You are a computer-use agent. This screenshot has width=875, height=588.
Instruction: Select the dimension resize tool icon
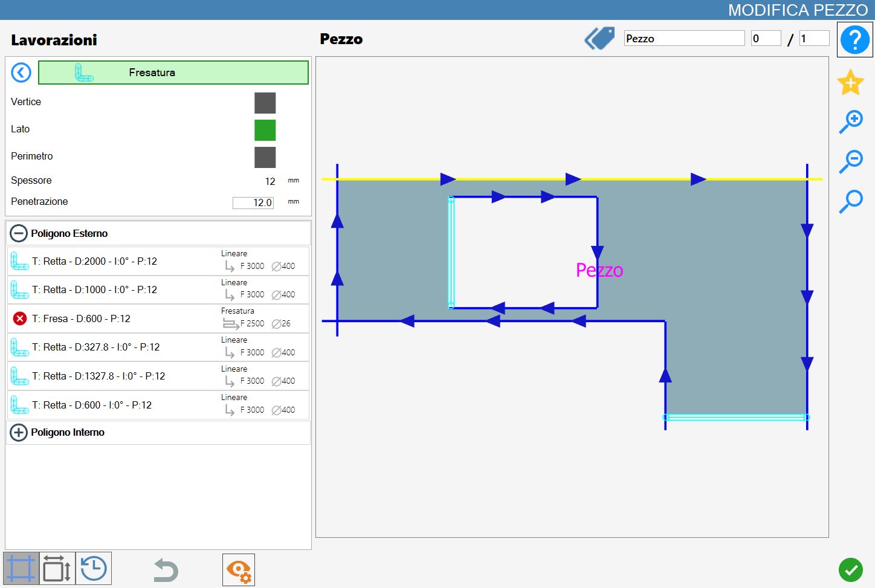click(57, 569)
